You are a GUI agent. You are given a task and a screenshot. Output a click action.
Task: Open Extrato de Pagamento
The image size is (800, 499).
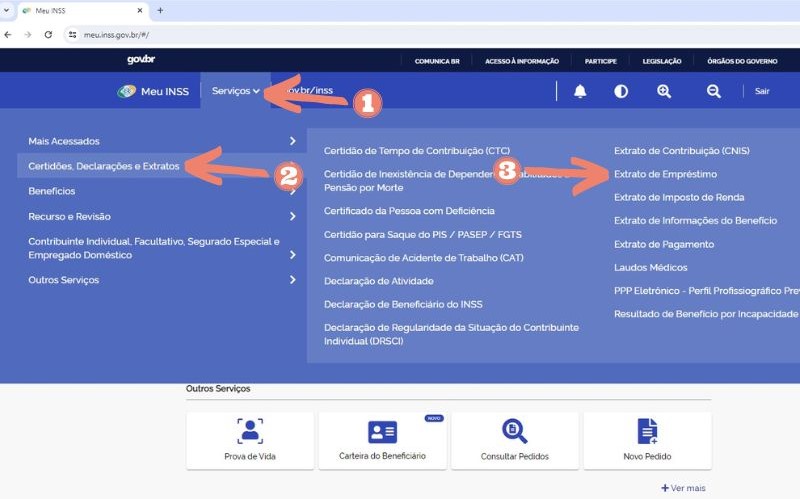664,244
